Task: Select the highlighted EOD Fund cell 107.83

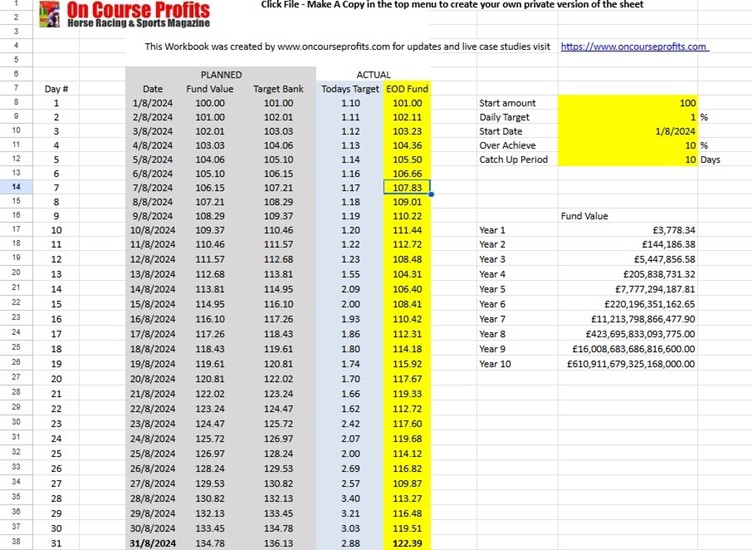Action: pyautogui.click(x=407, y=187)
